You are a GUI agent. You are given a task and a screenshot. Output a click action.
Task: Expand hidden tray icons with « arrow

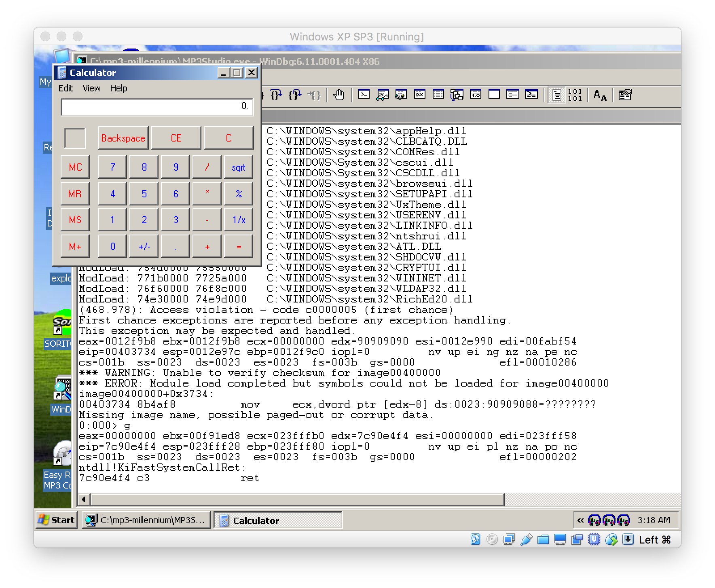pyautogui.click(x=581, y=520)
